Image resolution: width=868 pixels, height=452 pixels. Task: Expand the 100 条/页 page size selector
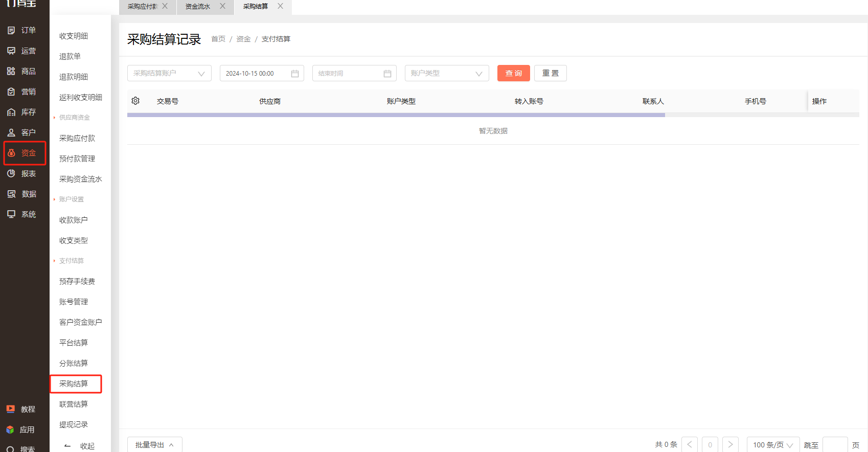coord(773,445)
